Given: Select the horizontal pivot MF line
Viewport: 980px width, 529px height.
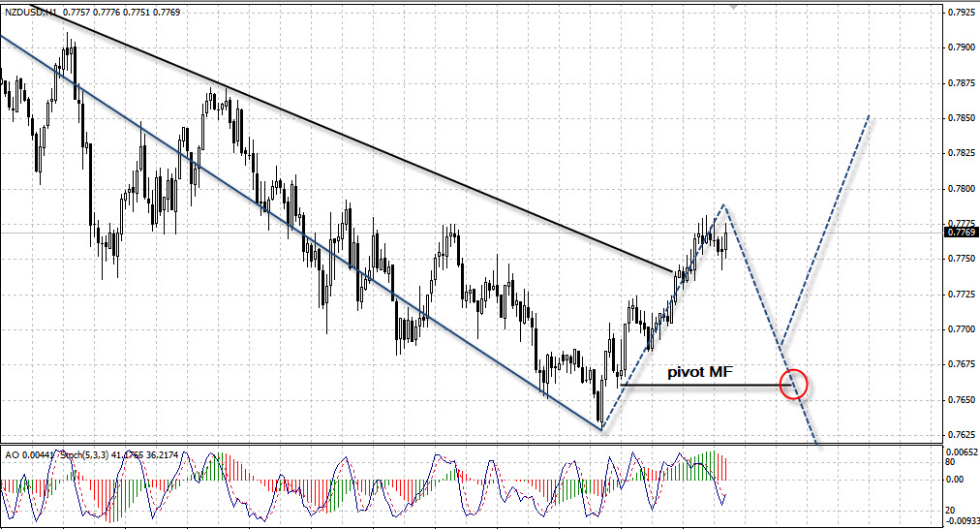Looking at the screenshot, I should click(697, 386).
